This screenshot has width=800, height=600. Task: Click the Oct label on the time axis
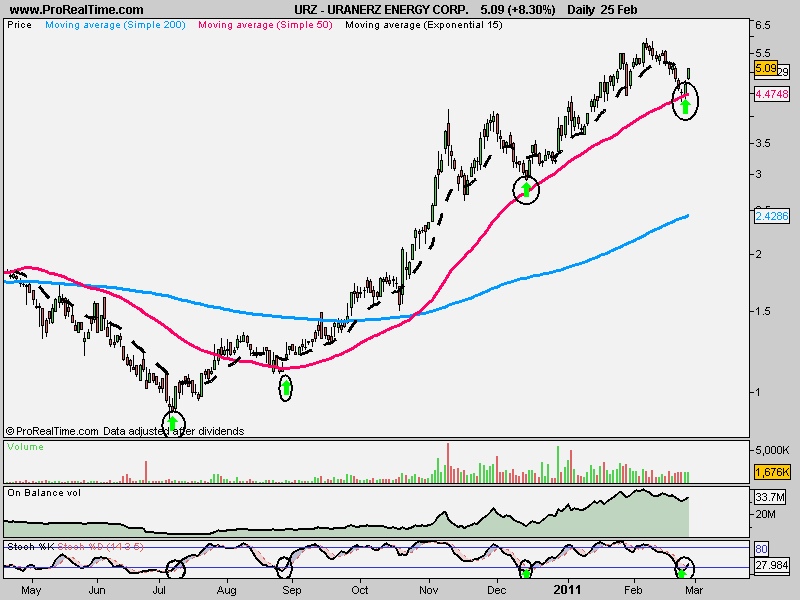(x=360, y=590)
